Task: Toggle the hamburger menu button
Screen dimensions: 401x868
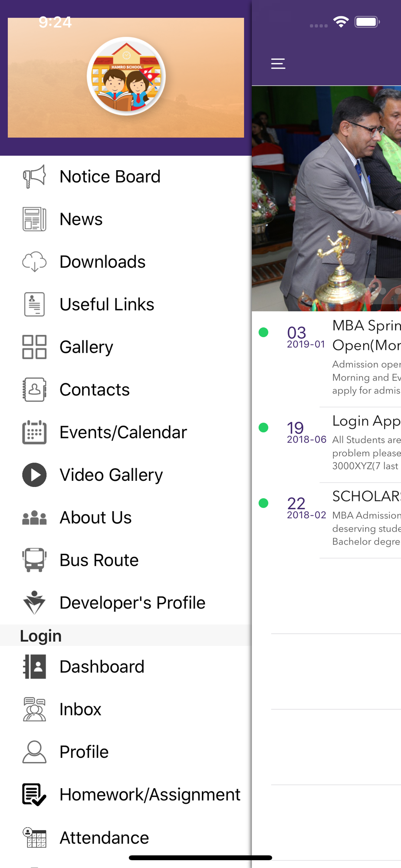Action: pos(278,64)
